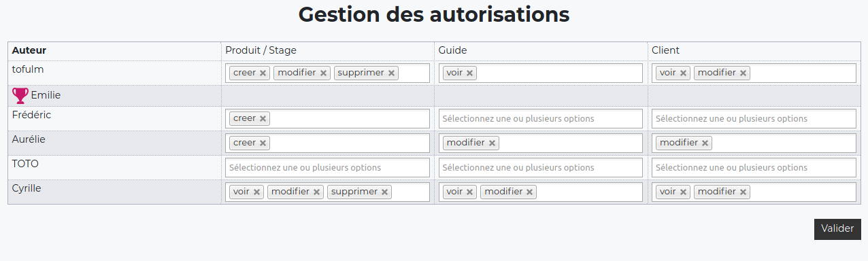Remove 'modifier' tag from Aurélie Client
Screen dimensions: 868x261
pos(705,143)
